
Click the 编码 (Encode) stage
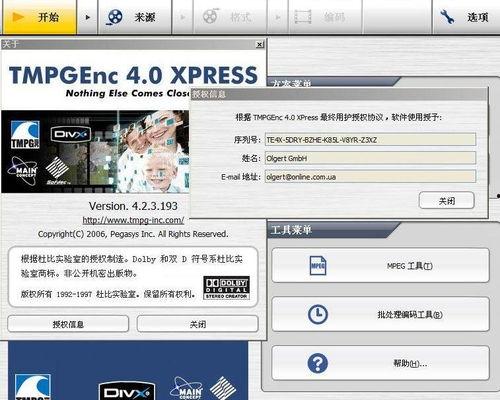point(325,17)
